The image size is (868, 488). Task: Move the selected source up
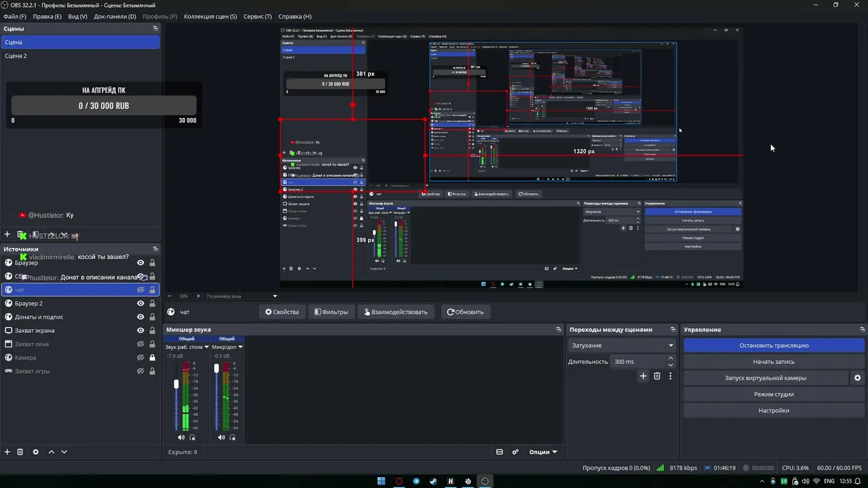pyautogui.click(x=51, y=452)
